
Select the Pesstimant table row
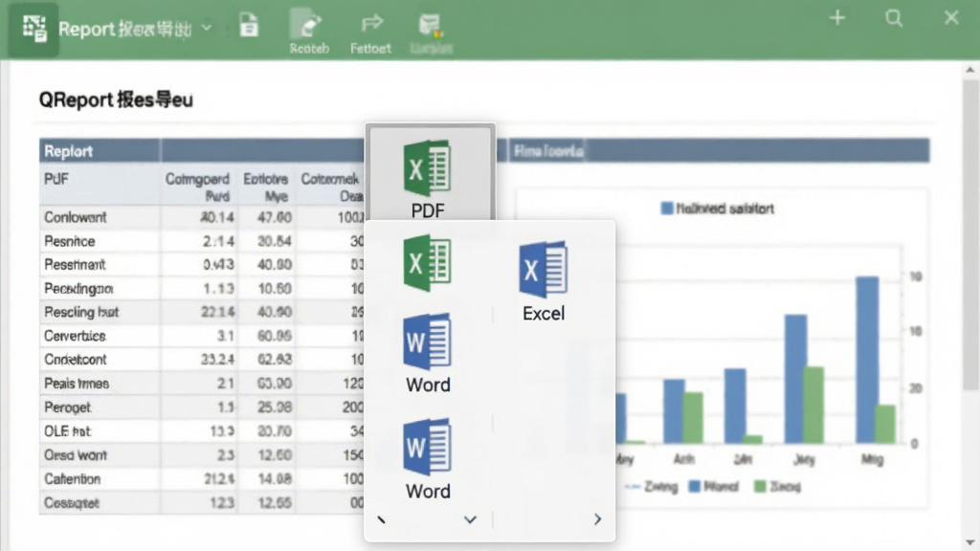coord(202,265)
